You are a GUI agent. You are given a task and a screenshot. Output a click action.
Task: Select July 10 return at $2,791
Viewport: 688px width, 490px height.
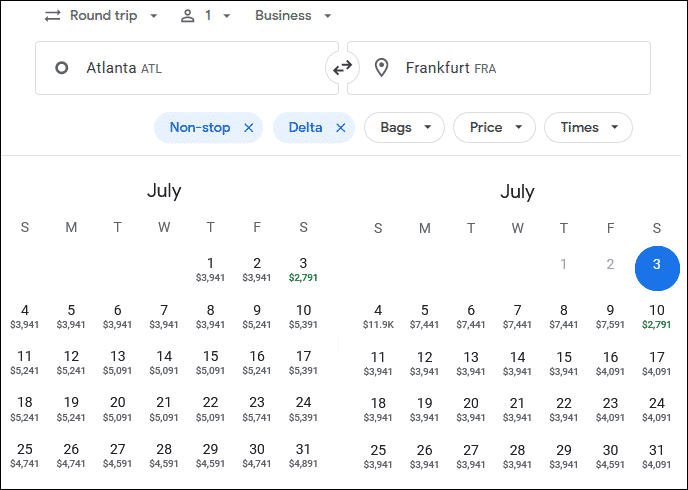656,316
